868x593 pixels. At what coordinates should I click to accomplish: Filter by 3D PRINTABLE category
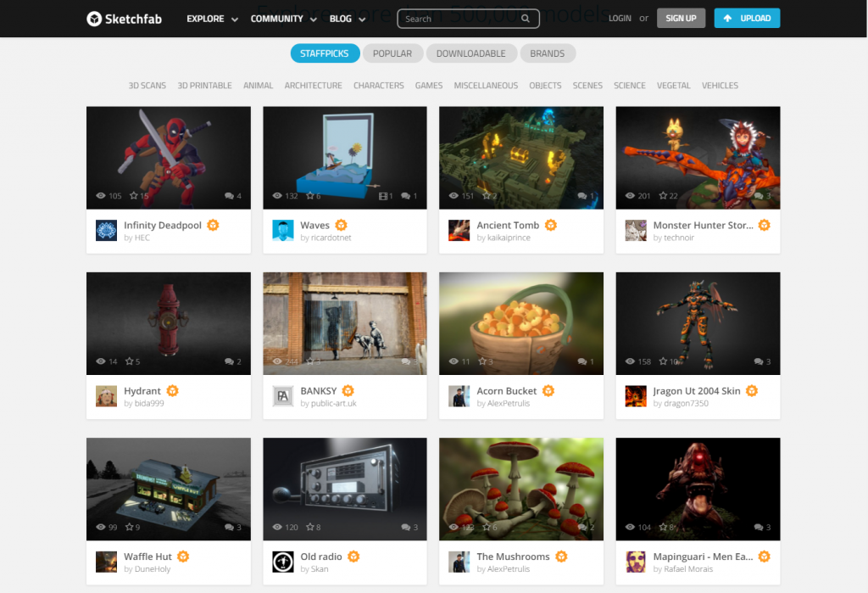(205, 86)
